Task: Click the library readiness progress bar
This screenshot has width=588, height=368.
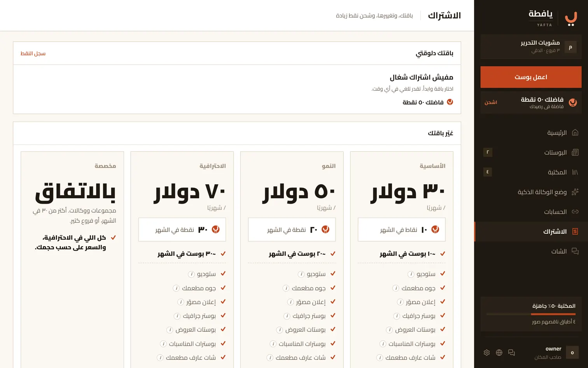Action: (531, 314)
